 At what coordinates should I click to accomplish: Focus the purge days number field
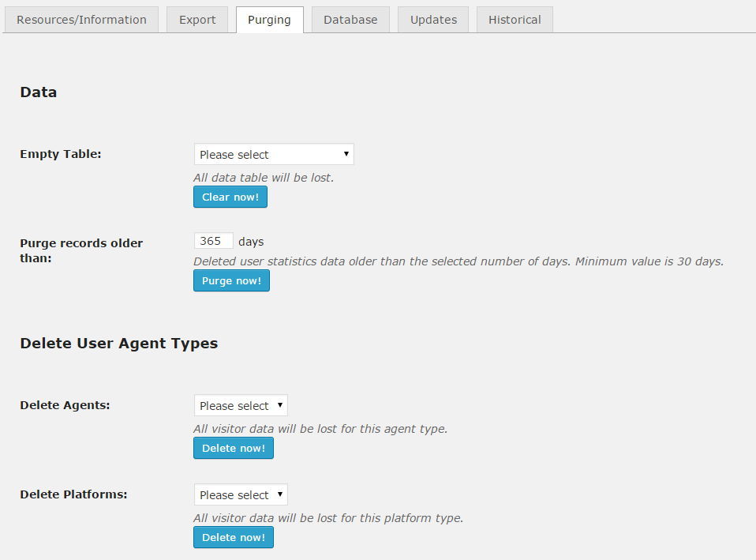213,241
